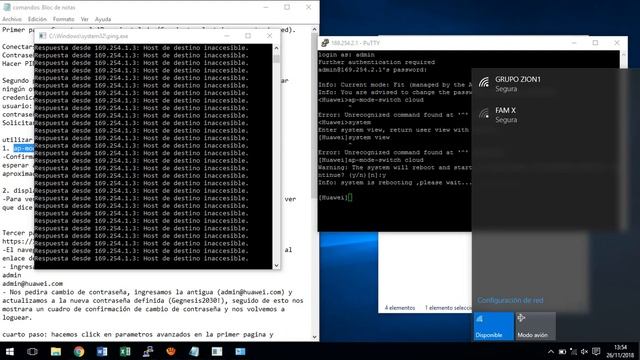This screenshot has height=360, width=640.
Task: Click the network tray icon
Action: [573, 351]
